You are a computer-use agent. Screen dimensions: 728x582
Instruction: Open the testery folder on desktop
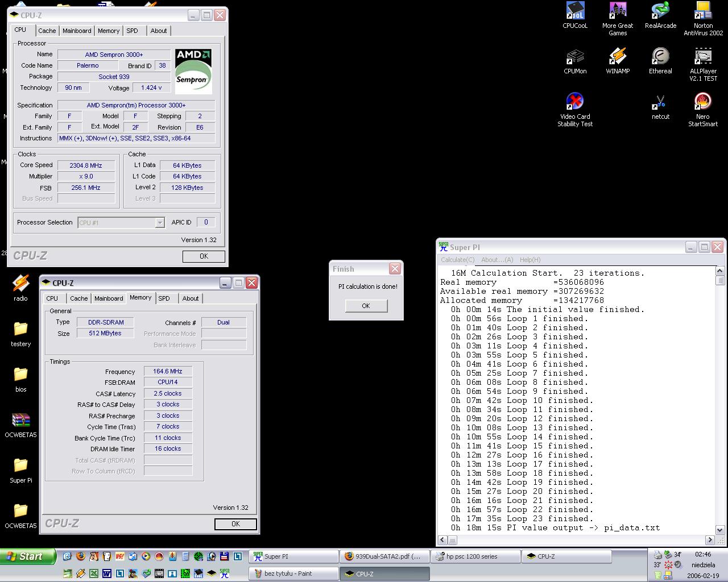click(20, 330)
